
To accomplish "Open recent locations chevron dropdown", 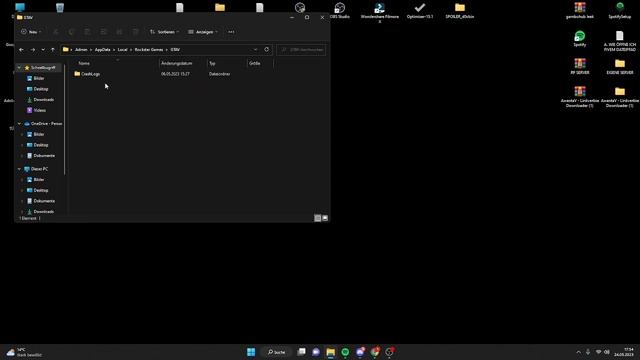I will point(43,50).
